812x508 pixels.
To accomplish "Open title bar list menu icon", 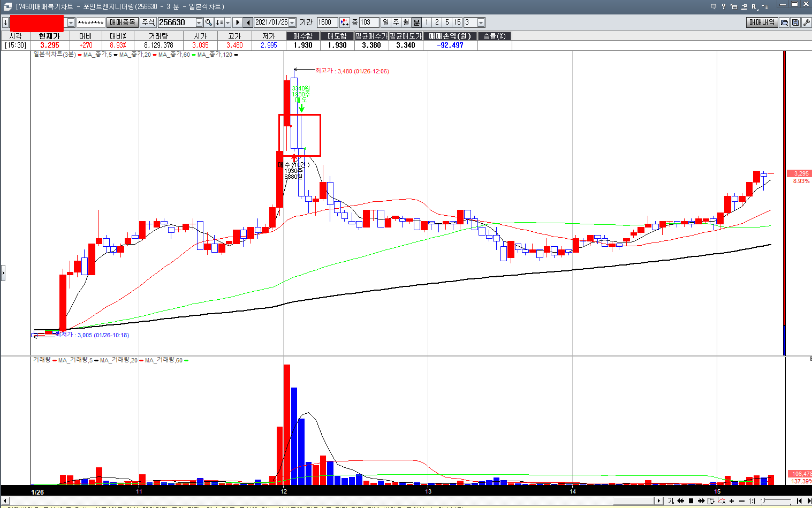I will [x=765, y=6].
